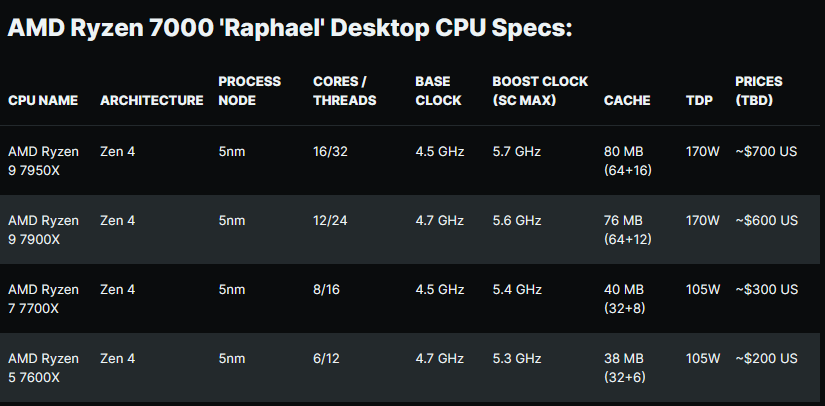Select the AMD Ryzen 9 7900X name cell

(x=43, y=230)
